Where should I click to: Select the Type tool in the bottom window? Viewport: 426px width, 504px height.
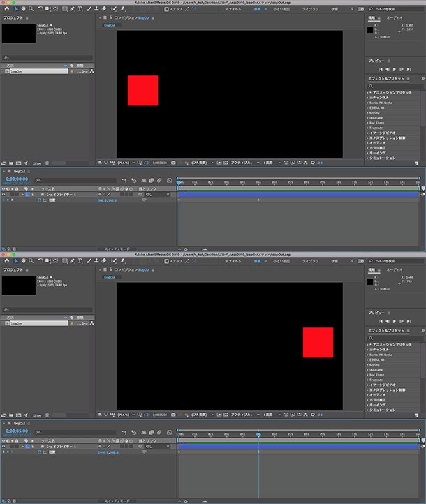click(x=80, y=261)
